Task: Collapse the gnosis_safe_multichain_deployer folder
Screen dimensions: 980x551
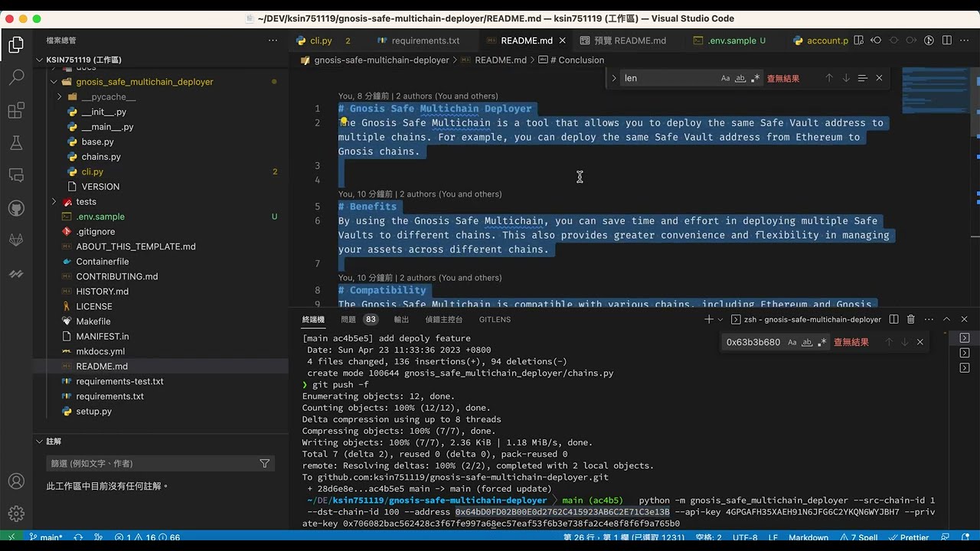Action: pyautogui.click(x=54, y=82)
